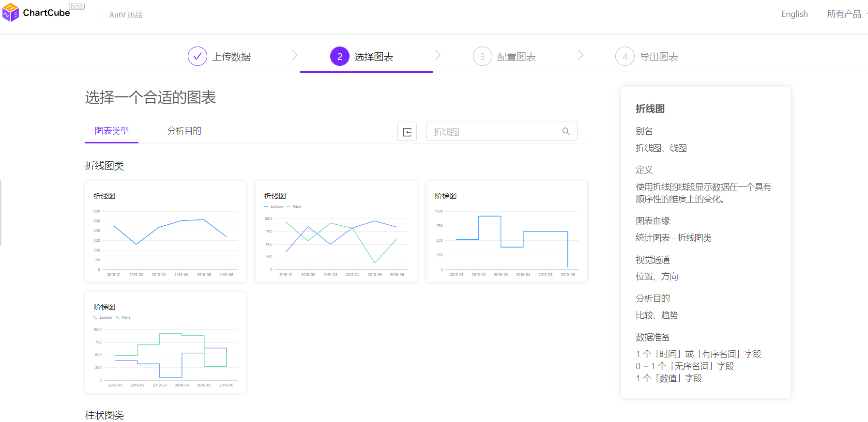Click the step 4 circle icon
Screen dimensions: 868x422
(624, 57)
